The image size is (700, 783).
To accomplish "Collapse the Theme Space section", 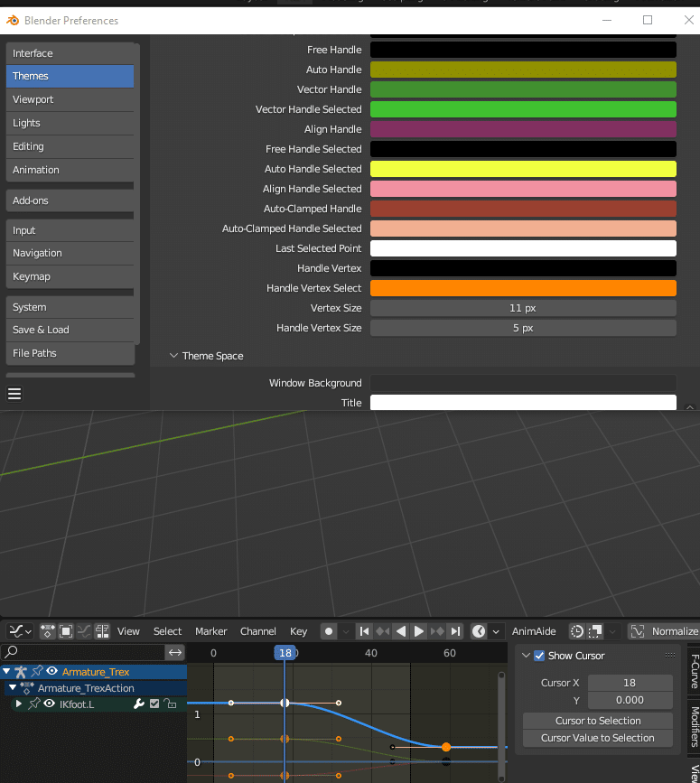I will 174,356.
